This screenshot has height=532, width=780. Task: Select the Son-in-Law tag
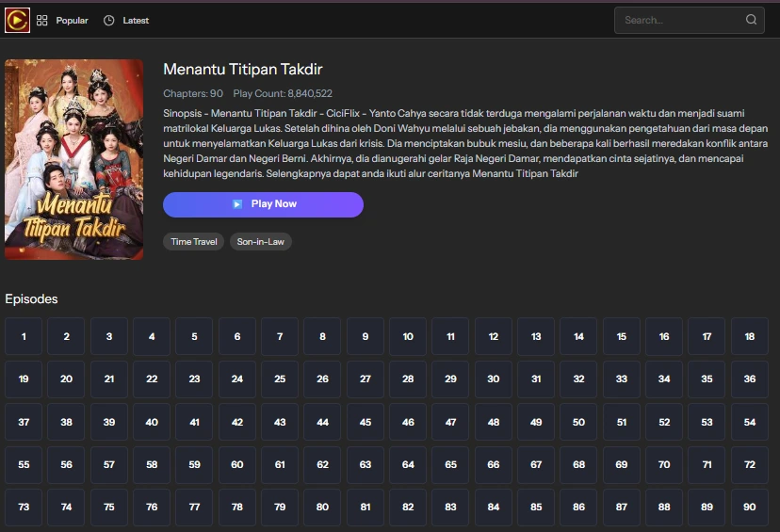[x=261, y=242]
